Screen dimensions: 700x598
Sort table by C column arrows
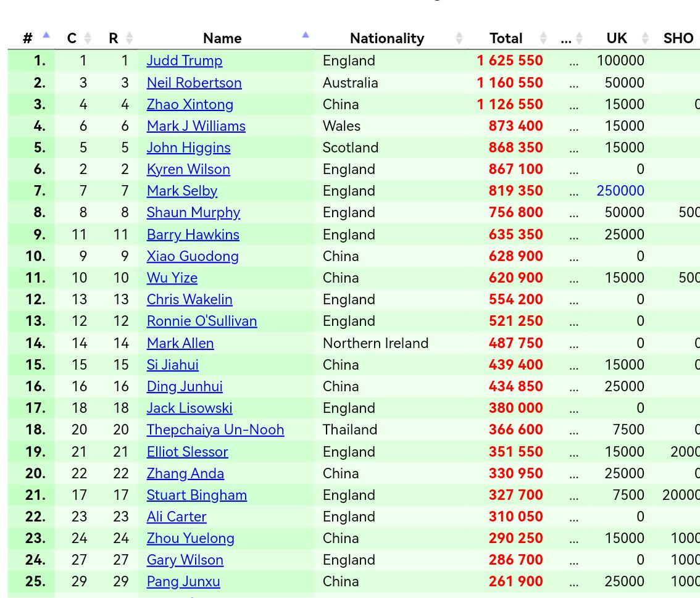tap(88, 38)
